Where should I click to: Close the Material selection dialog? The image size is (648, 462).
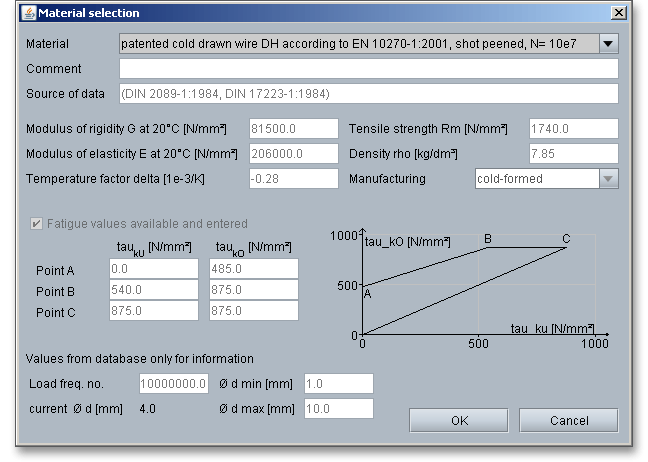point(619,13)
